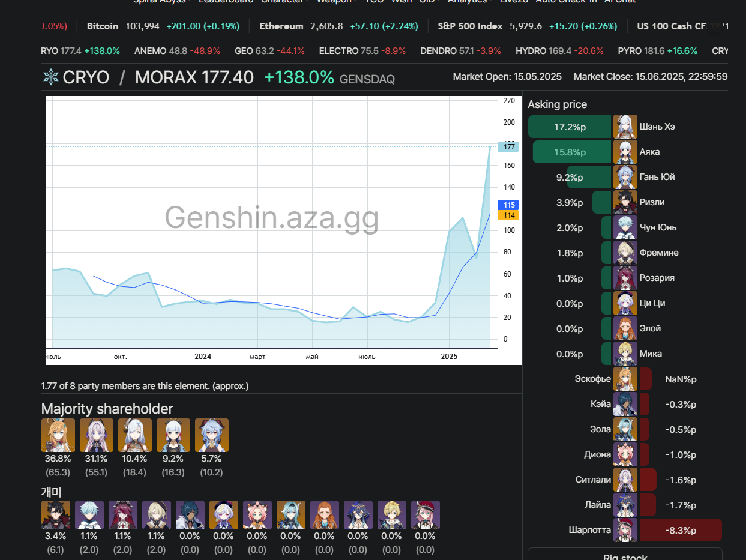This screenshot has height=560, width=746.
Task: Click the 177 price label on chart axis
Action: click(x=509, y=146)
